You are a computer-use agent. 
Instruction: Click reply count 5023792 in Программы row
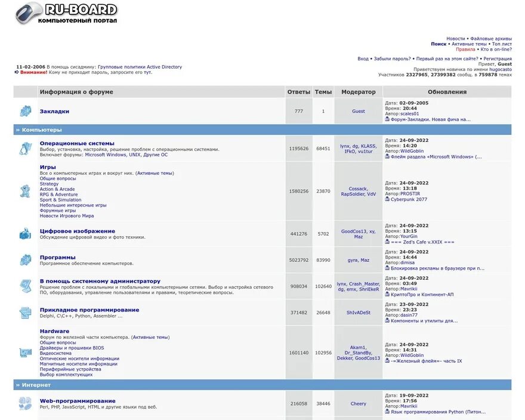click(299, 260)
